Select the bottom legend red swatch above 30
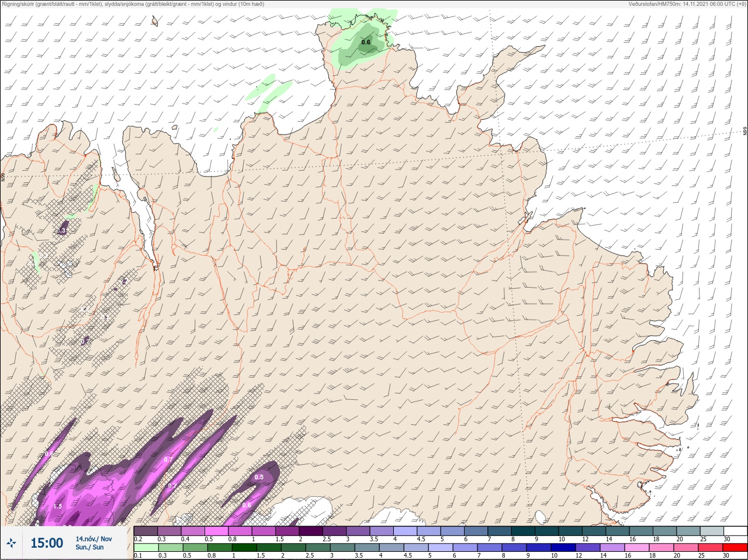This screenshot has height=560, width=748. pos(736,548)
